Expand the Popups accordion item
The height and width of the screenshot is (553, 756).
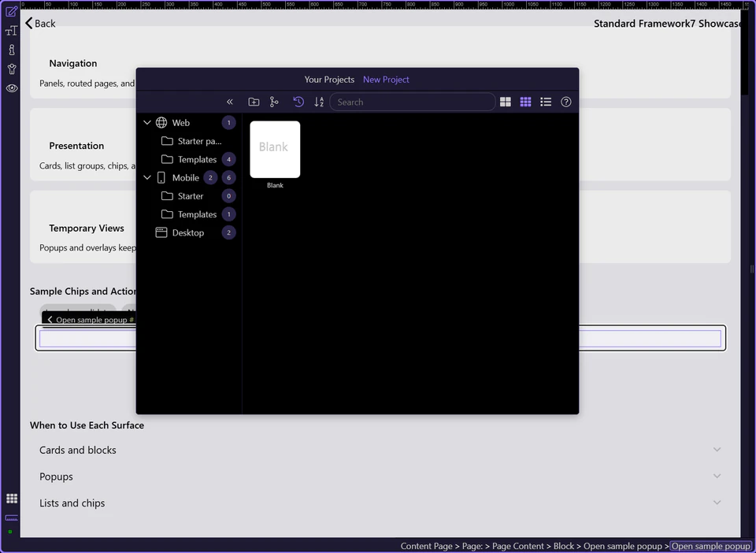380,477
